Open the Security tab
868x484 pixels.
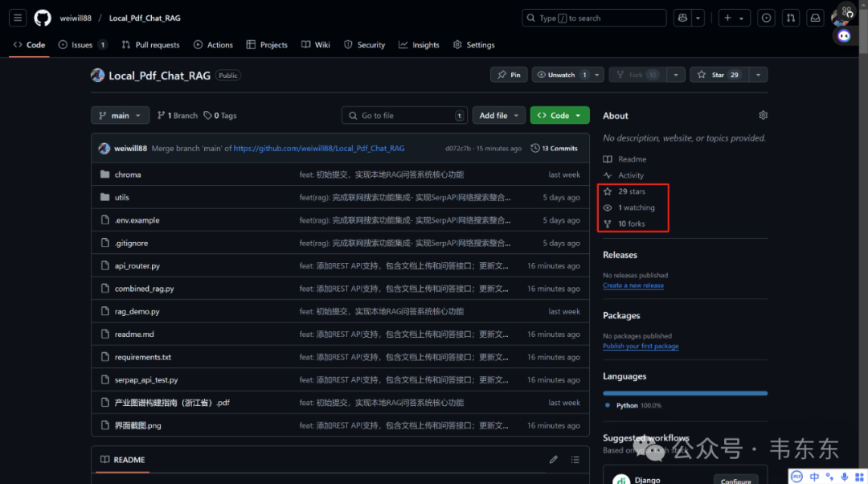coord(364,45)
